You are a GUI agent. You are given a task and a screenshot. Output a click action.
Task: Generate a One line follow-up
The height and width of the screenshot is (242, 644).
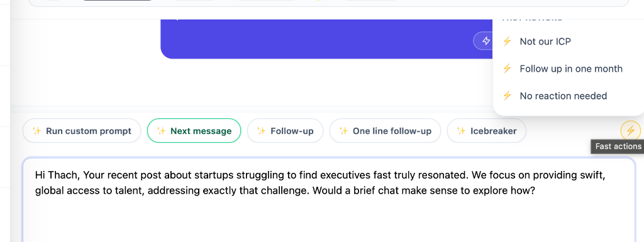[386, 131]
